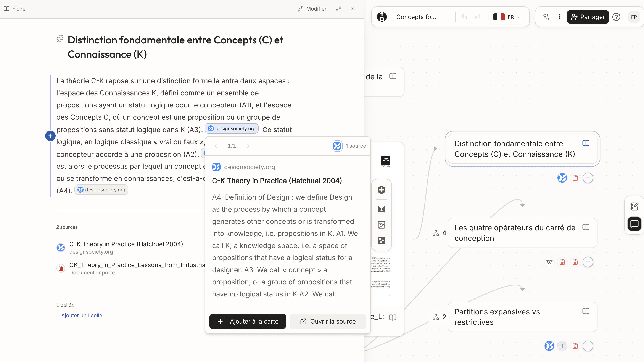Image resolution: width=644 pixels, height=362 pixels.
Task: Select the image tool in vertical toolbar
Action: click(x=381, y=225)
